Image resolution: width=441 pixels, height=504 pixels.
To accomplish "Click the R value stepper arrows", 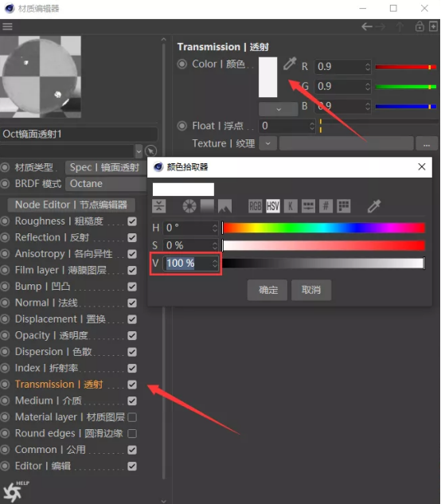I will click(x=368, y=67).
